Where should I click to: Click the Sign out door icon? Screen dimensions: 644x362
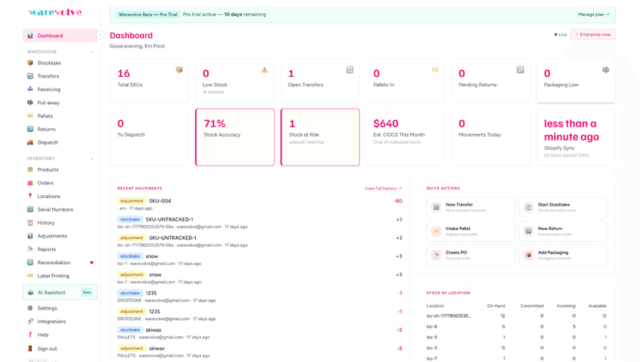tap(30, 349)
